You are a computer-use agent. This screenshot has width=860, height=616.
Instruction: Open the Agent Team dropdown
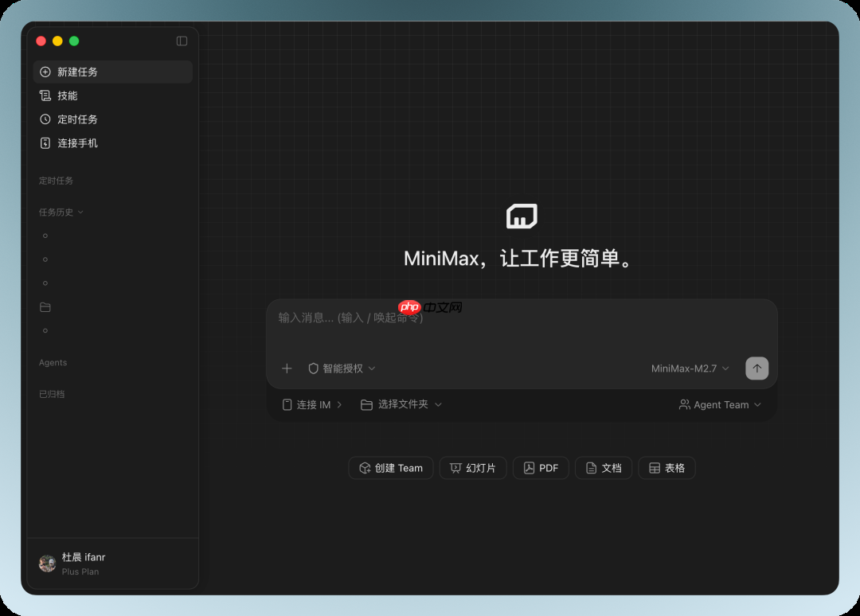point(720,404)
